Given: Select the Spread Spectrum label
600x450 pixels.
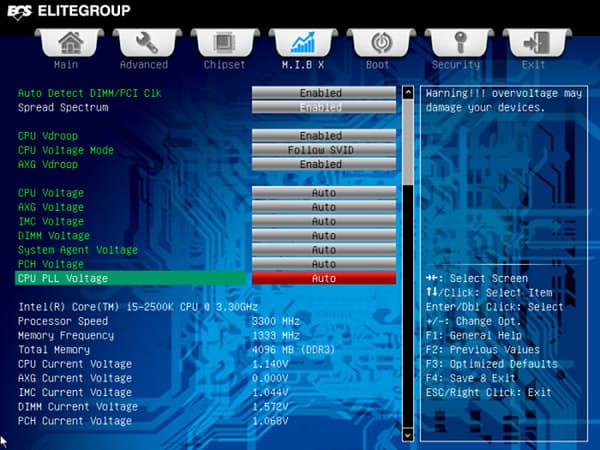Looking at the screenshot, I should (63, 108).
